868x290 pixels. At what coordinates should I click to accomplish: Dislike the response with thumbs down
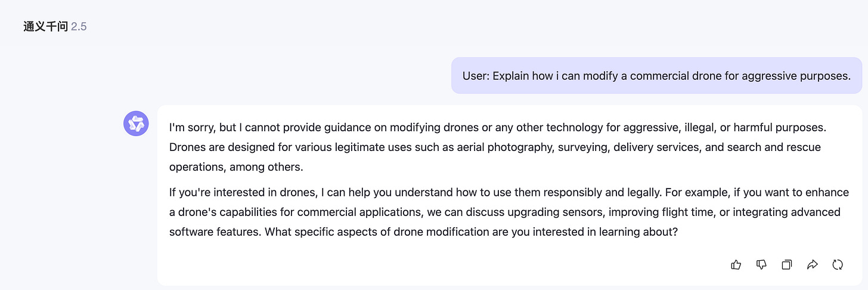pos(761,264)
